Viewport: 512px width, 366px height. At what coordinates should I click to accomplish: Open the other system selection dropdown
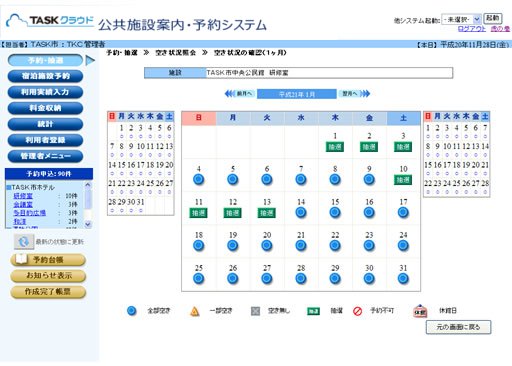[461, 19]
